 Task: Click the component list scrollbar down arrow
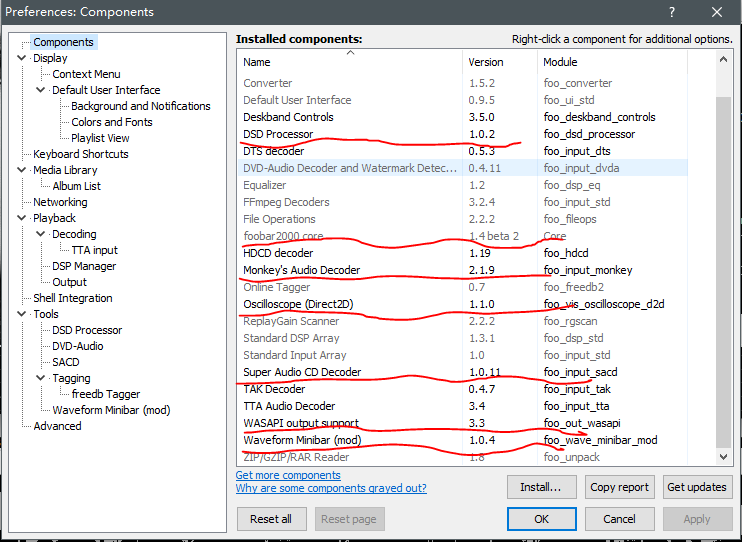[x=725, y=457]
